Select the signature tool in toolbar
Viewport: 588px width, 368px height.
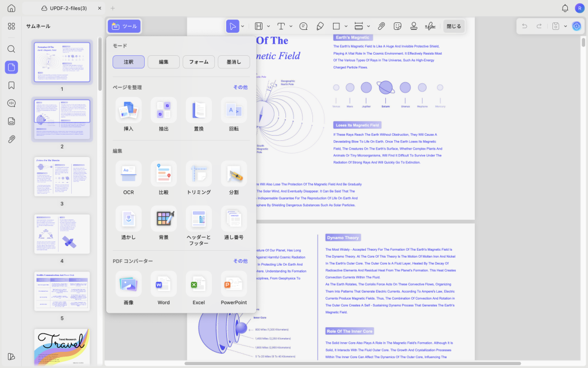(430, 26)
